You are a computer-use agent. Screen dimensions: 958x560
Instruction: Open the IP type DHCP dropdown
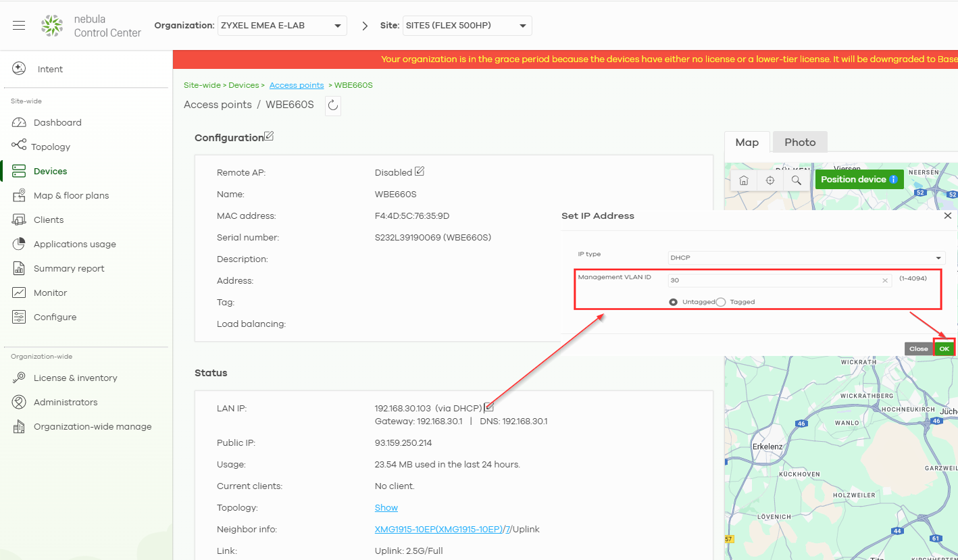807,258
